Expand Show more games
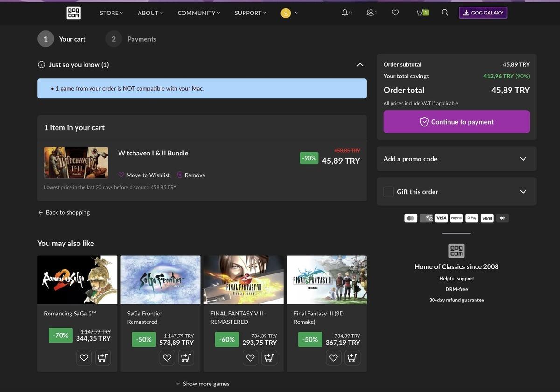Viewport: 560px width, 392px height. (203, 384)
